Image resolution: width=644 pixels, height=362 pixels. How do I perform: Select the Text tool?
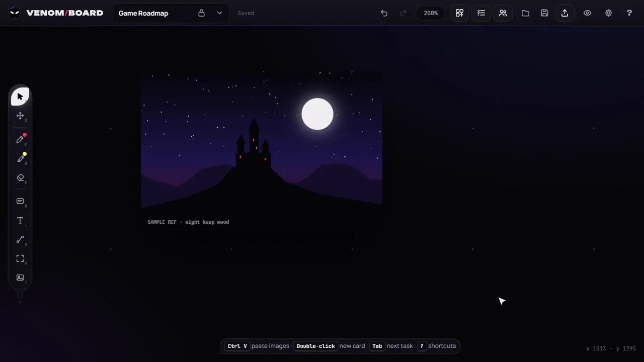pyautogui.click(x=20, y=221)
